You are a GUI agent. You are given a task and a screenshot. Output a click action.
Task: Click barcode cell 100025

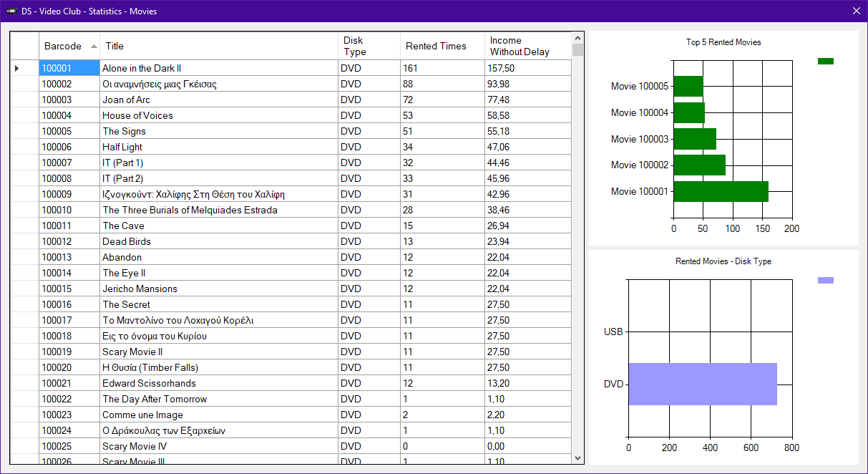[69, 446]
